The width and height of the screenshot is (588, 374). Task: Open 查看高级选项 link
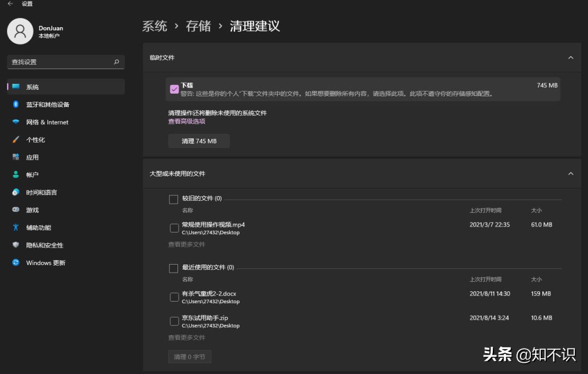point(188,120)
